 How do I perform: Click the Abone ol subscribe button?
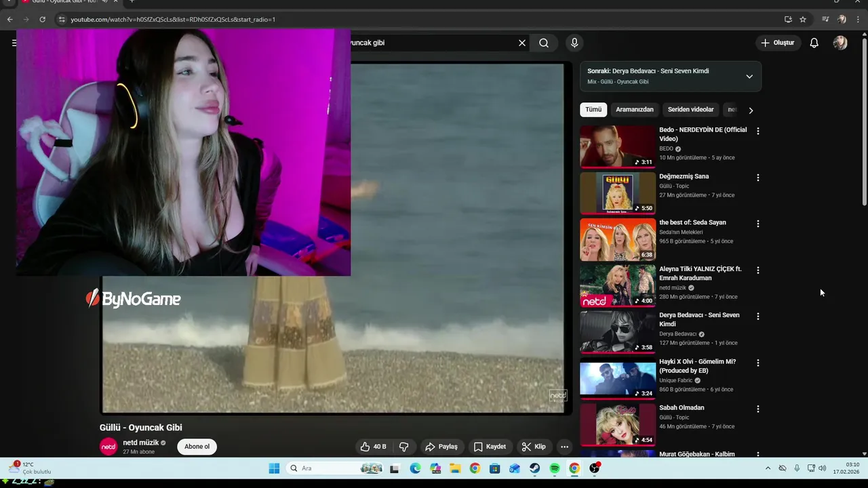point(197,447)
